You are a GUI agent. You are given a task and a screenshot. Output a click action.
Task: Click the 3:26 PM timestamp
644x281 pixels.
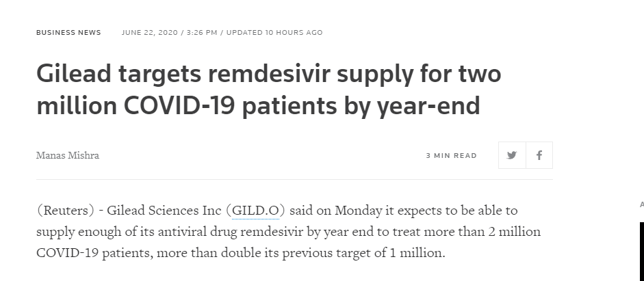click(201, 33)
